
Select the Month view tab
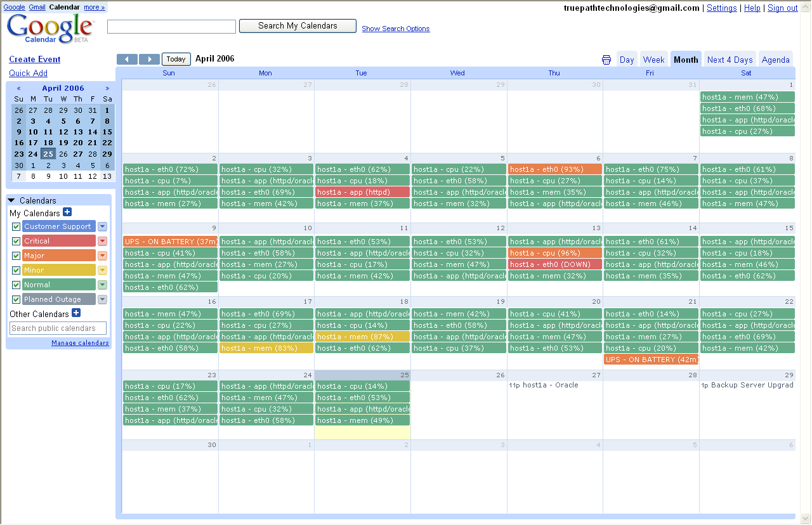(686, 60)
